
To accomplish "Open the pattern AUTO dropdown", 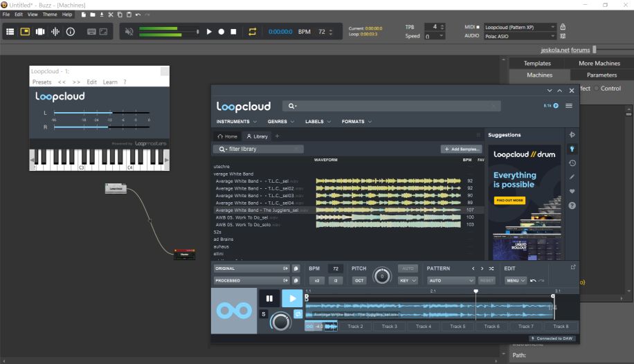I will 451,280.
